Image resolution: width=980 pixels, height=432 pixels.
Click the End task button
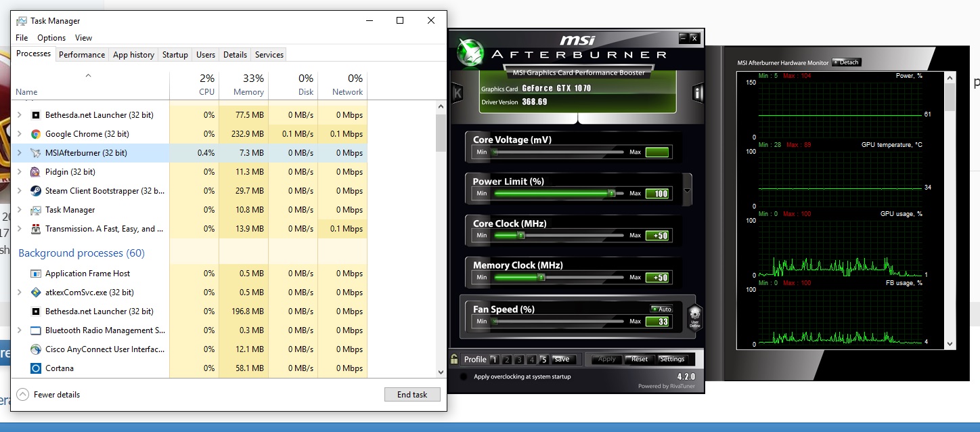click(412, 395)
